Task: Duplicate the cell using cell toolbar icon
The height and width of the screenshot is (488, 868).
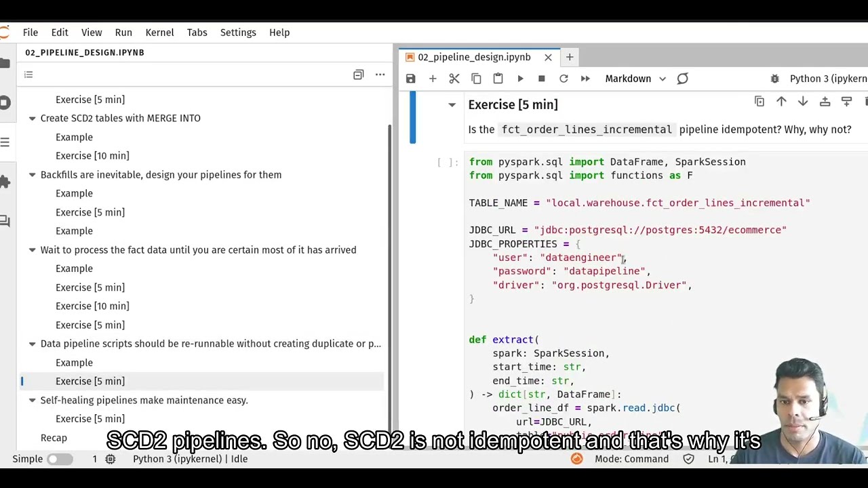Action: click(759, 102)
